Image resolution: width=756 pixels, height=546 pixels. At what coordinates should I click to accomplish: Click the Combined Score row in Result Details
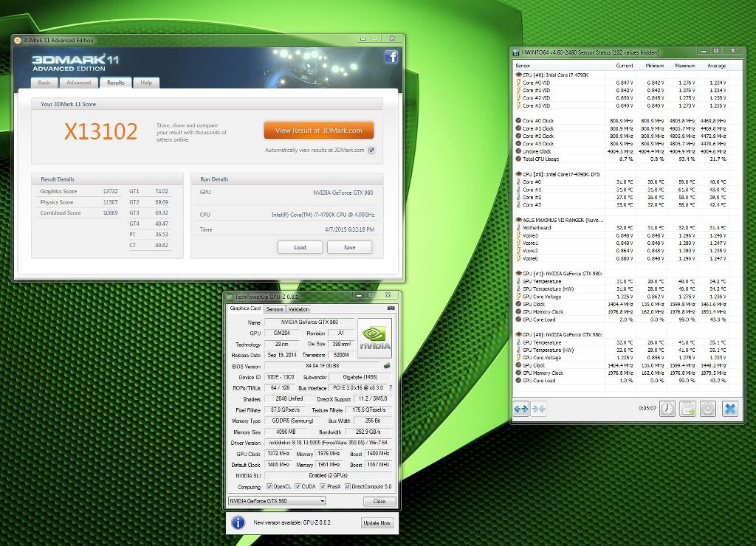coord(79,213)
